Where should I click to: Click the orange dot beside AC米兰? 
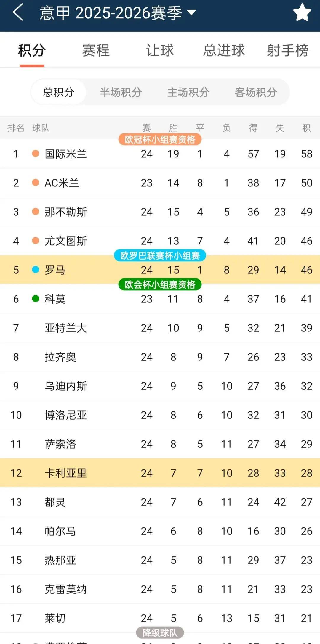[35, 183]
